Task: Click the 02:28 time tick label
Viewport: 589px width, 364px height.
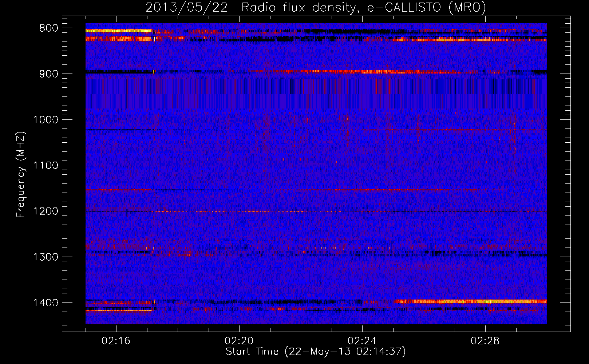Action: 485,341
